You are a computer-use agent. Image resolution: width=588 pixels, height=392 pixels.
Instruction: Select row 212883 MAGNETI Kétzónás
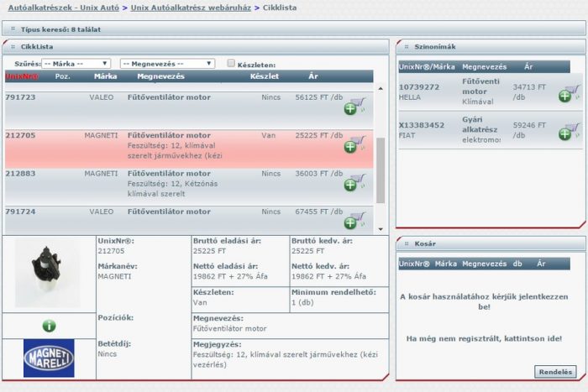[x=189, y=186]
